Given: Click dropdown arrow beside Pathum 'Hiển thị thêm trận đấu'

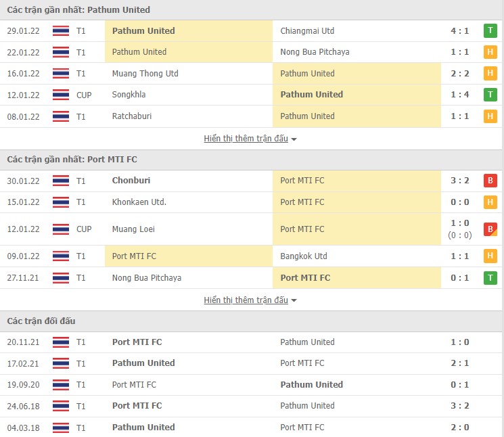Looking at the screenshot, I should [x=294, y=139].
